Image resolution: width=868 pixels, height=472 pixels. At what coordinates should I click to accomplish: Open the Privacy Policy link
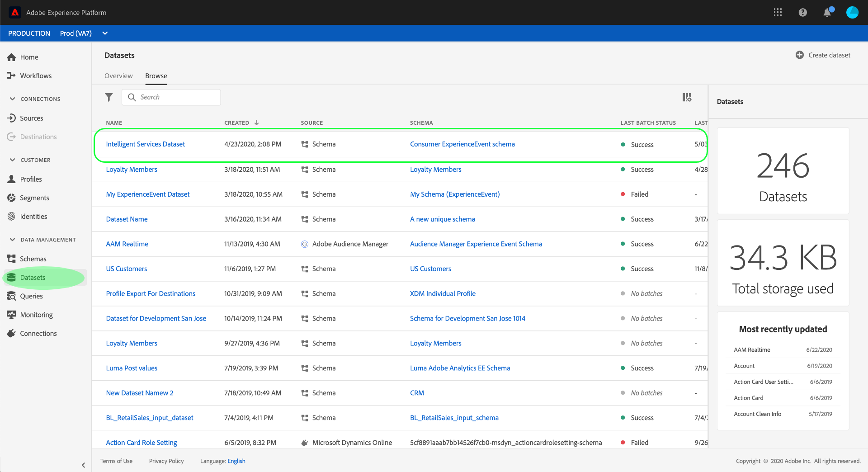166,461
